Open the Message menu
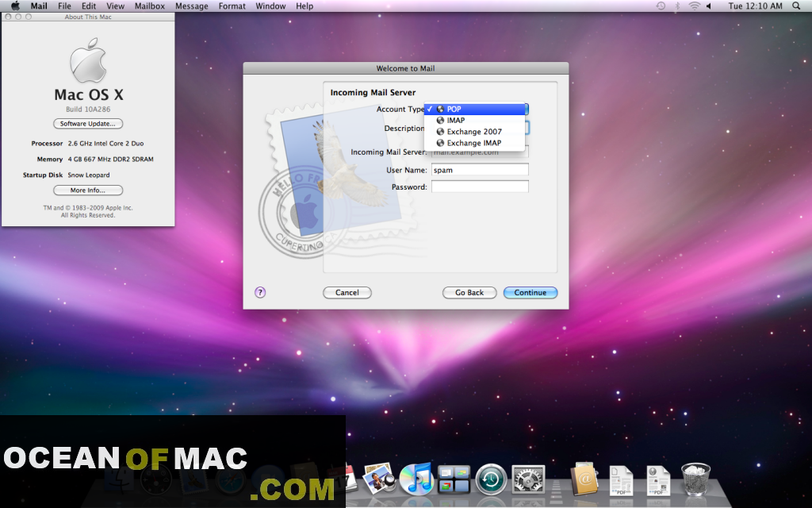The height and width of the screenshot is (508, 812). point(192,6)
